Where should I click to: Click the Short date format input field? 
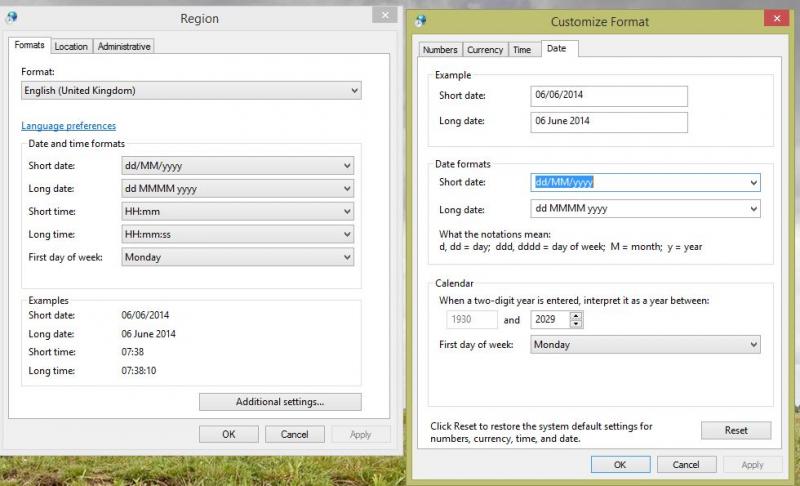click(x=638, y=182)
